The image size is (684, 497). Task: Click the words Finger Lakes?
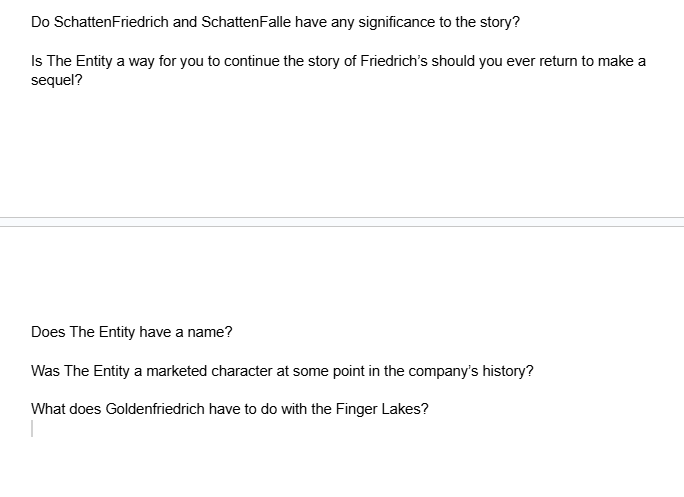coord(382,409)
